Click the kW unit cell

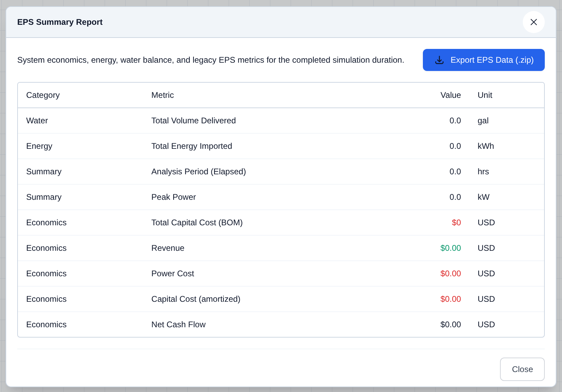point(483,197)
